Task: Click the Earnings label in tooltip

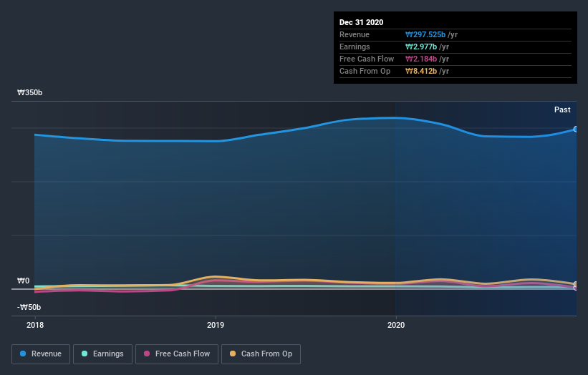Action: [355, 47]
